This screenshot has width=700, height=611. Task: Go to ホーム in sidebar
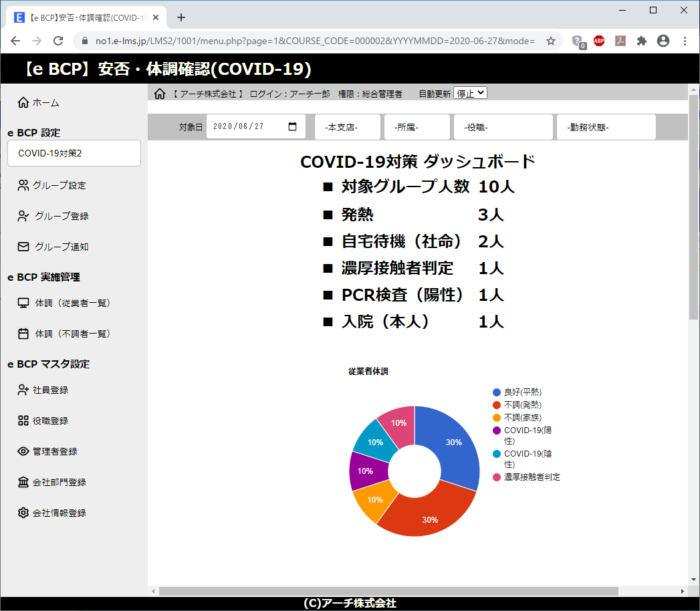click(45, 102)
